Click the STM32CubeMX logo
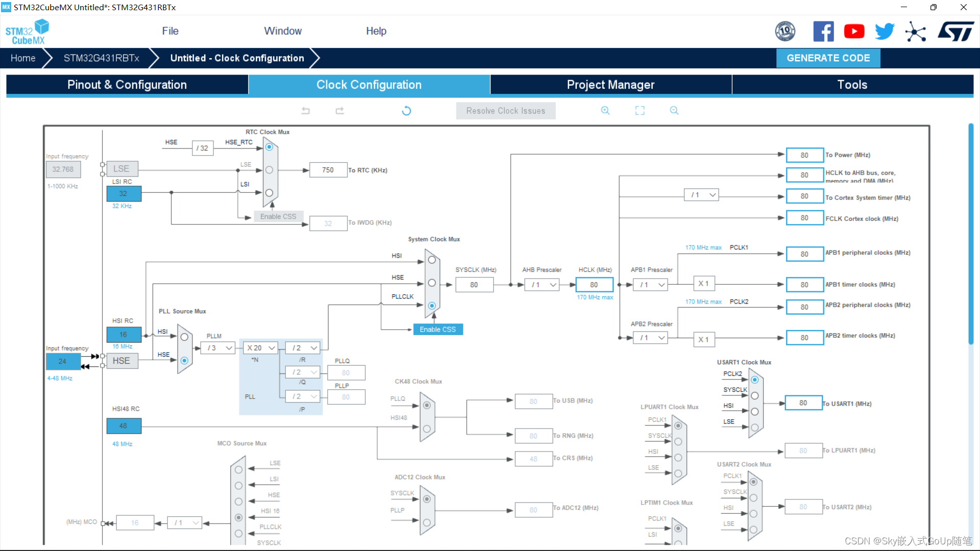Image resolution: width=980 pixels, height=551 pixels. [x=27, y=32]
